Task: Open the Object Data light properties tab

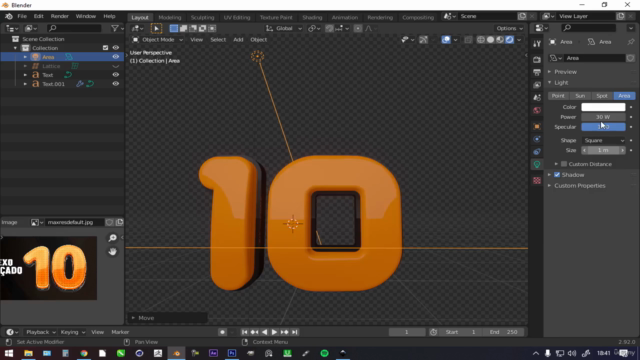Action: point(537,164)
